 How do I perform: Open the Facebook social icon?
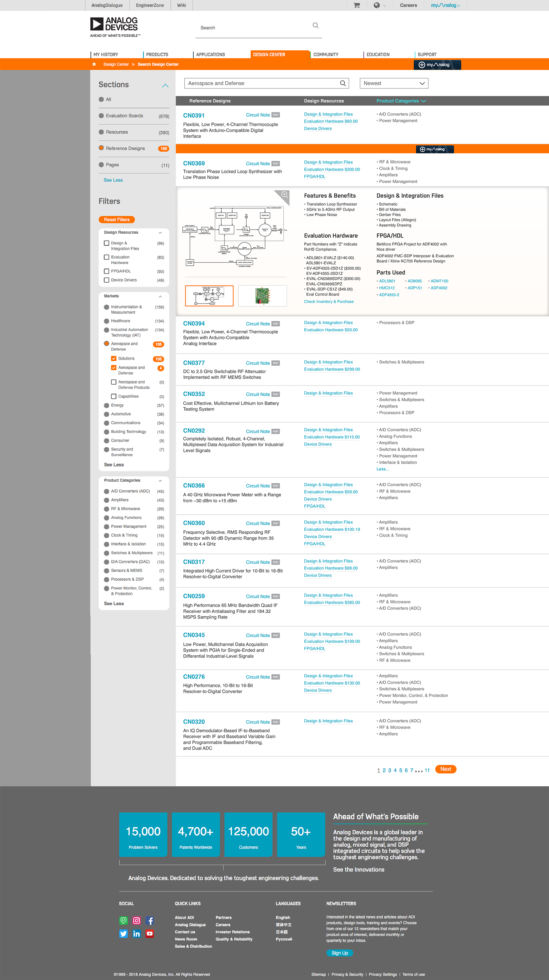pos(150,921)
